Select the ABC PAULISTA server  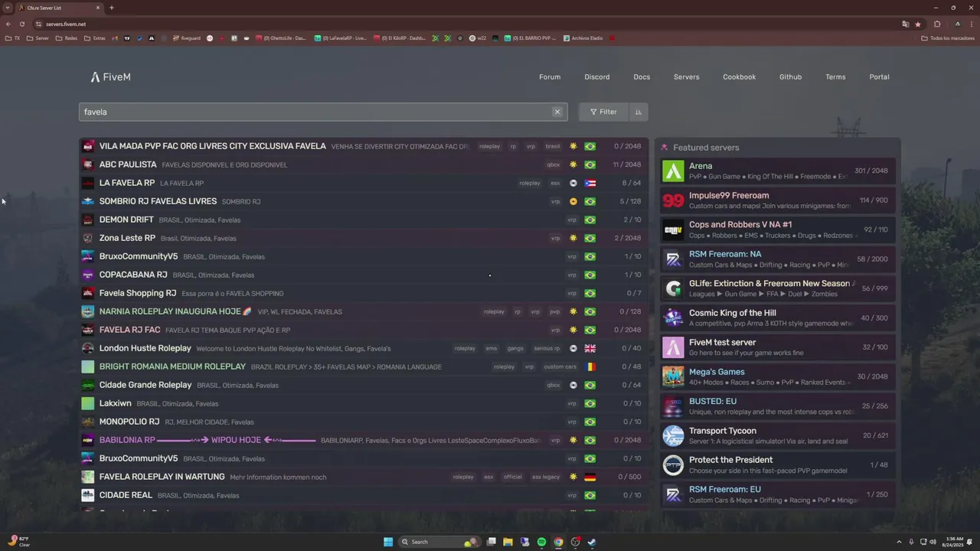pyautogui.click(x=364, y=165)
